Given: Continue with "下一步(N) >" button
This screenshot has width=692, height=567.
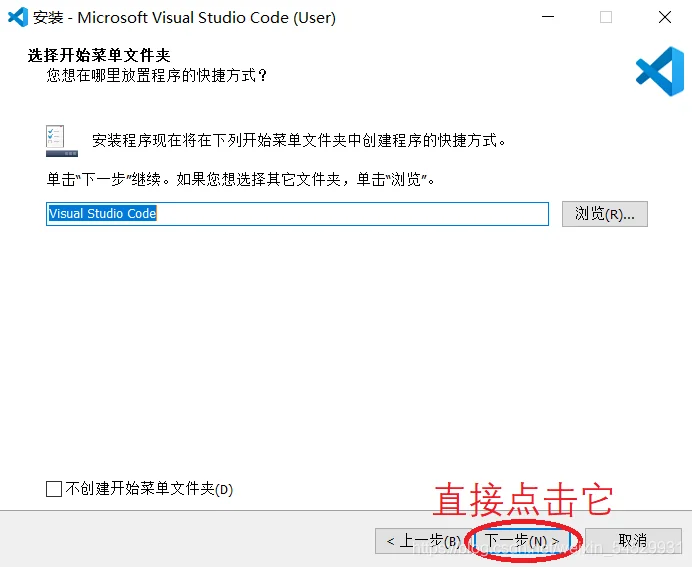Looking at the screenshot, I should tap(523, 541).
